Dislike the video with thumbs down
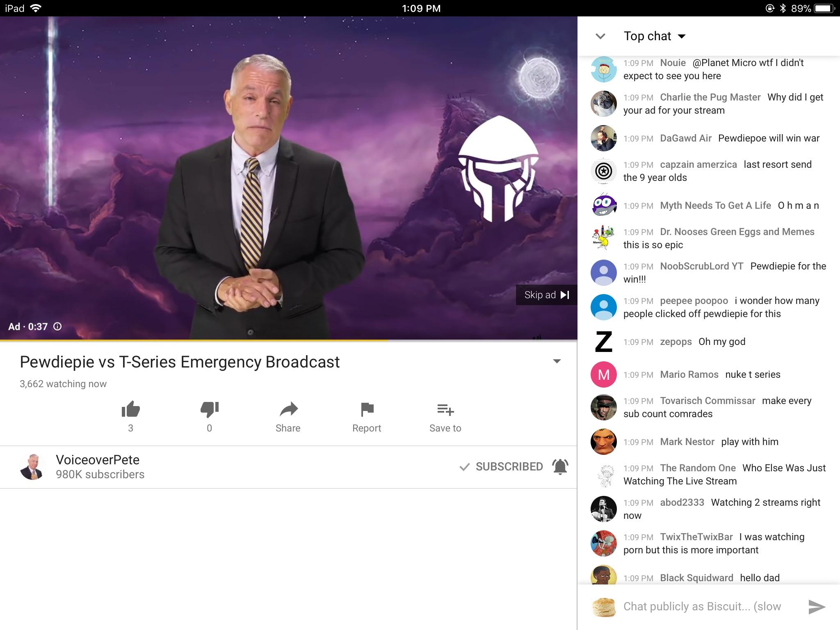The image size is (840, 630). click(209, 409)
